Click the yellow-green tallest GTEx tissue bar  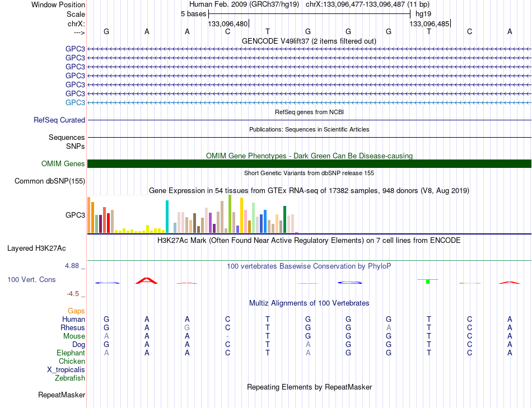(x=230, y=214)
